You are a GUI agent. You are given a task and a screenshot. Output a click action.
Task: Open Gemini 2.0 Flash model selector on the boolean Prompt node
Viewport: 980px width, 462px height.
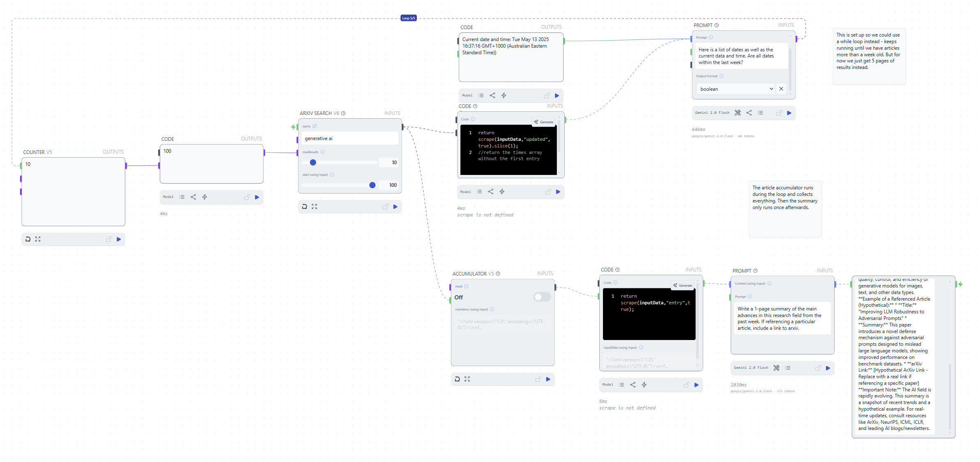click(x=712, y=113)
